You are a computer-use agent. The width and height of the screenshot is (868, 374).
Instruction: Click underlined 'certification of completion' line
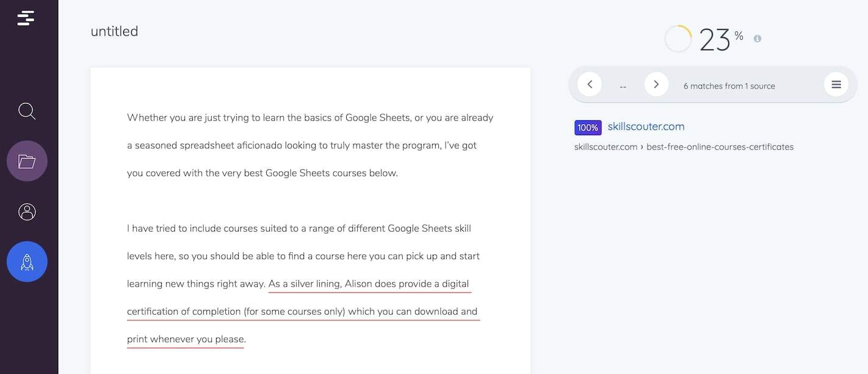(x=303, y=312)
